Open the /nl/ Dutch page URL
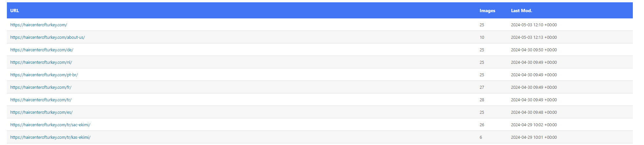The width and height of the screenshot is (644, 145). click(41, 62)
